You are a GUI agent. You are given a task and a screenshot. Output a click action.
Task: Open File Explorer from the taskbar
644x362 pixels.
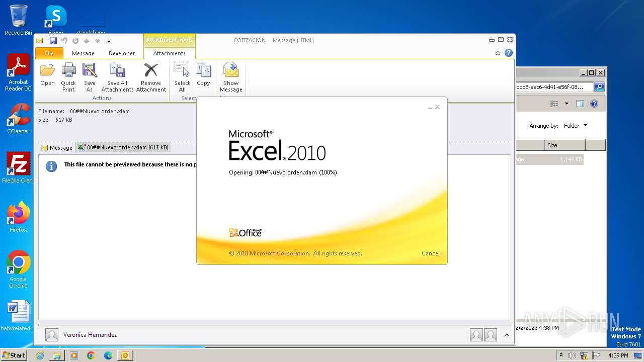click(x=57, y=355)
